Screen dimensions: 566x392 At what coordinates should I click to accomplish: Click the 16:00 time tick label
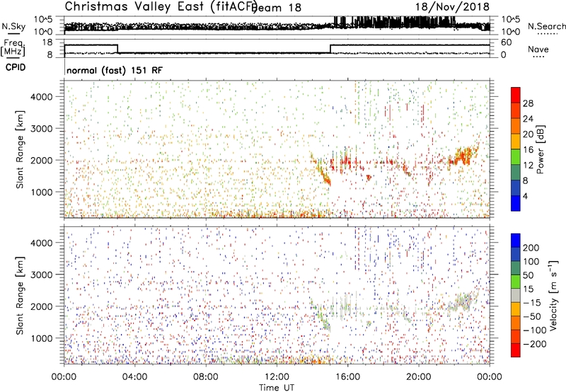347,376
